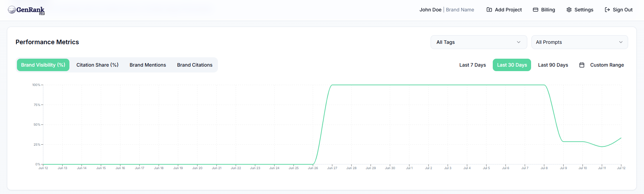644x194 pixels.
Task: Click the Jul 11 x-axis label
Action: pyautogui.click(x=602, y=168)
